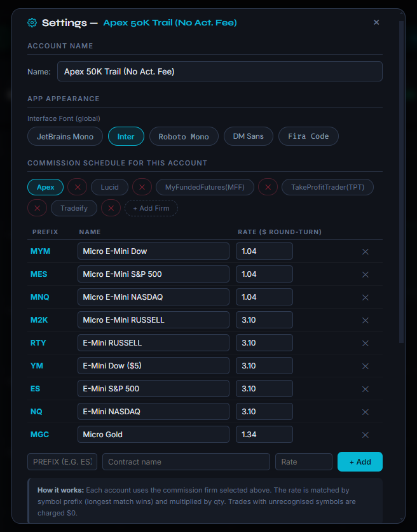
Task: Focus the new Rate input field
Action: coord(304,462)
